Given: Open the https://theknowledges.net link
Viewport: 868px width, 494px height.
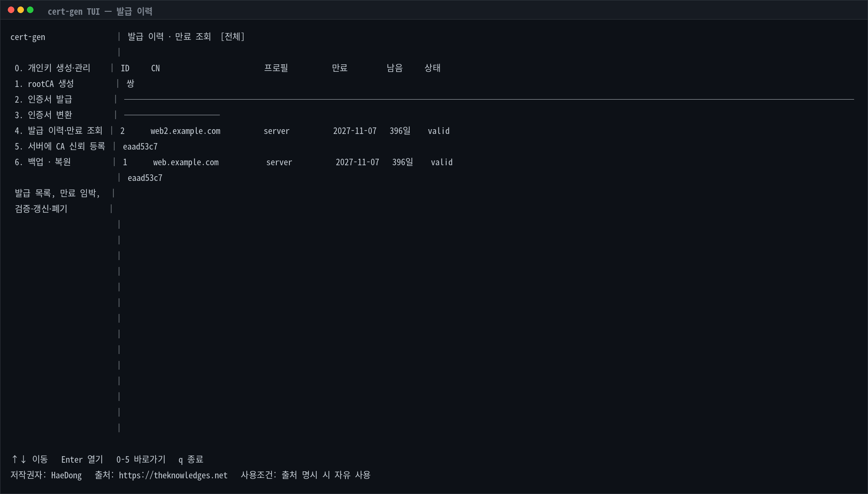Looking at the screenshot, I should pos(173,475).
